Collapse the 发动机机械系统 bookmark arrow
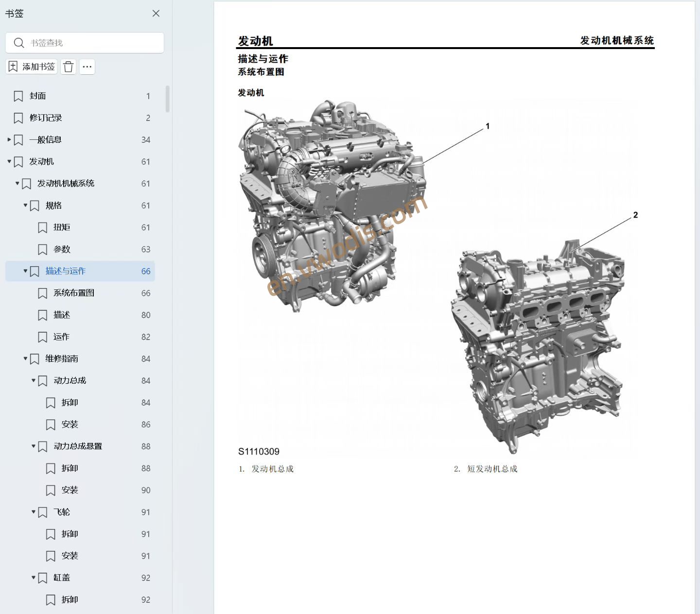Viewport: 700px width, 614px height. [17, 183]
